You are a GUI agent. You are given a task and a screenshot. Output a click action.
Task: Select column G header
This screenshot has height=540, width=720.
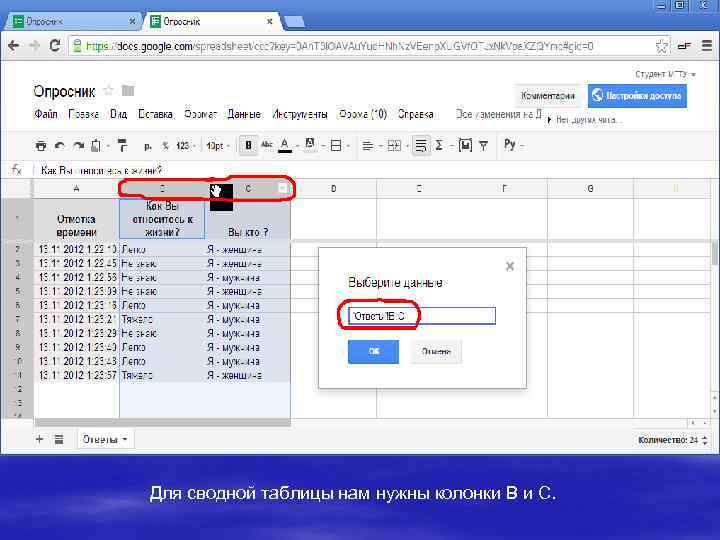(590, 189)
